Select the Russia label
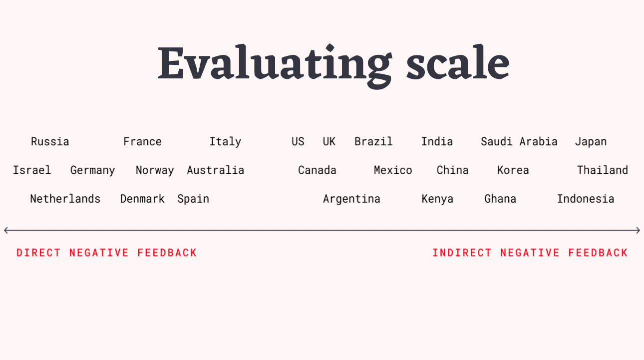This screenshot has width=644, height=360. point(50,141)
